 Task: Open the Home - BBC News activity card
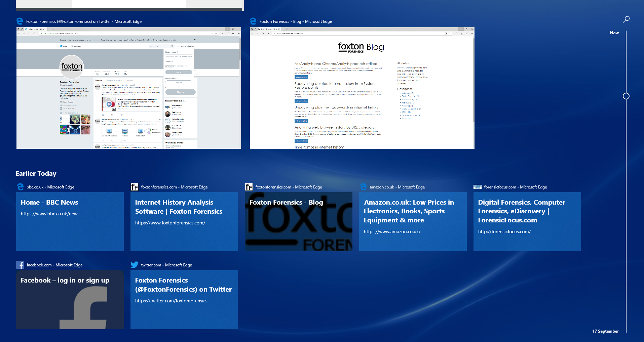(x=70, y=222)
